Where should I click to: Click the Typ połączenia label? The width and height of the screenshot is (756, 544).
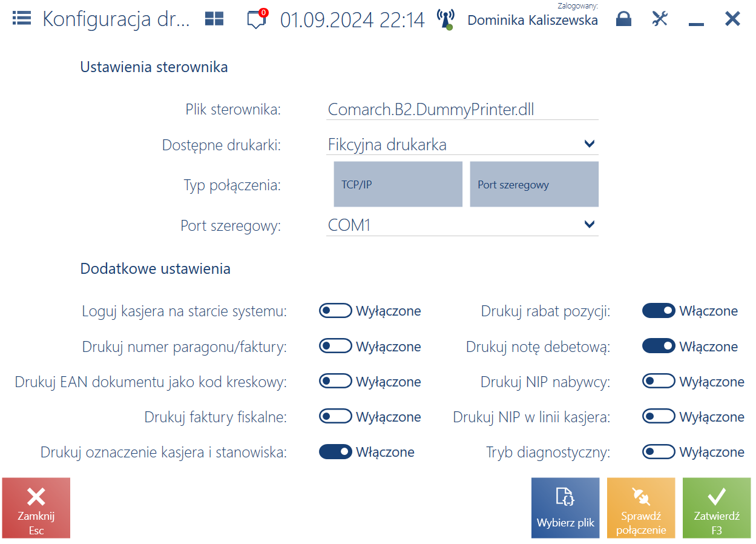pyautogui.click(x=232, y=185)
